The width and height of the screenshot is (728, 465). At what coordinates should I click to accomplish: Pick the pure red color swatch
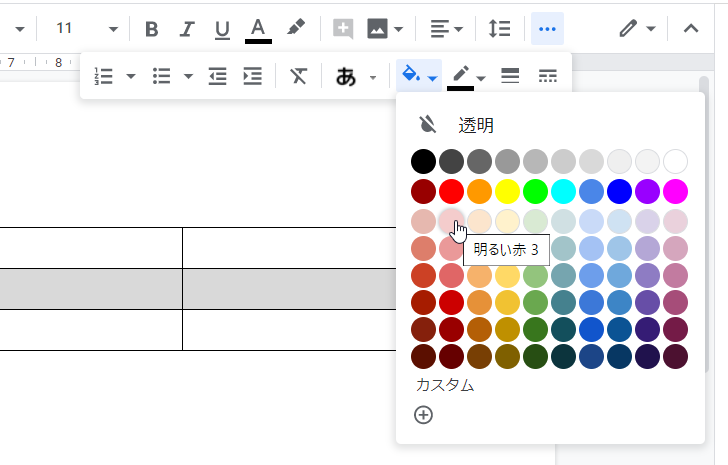tap(451, 191)
